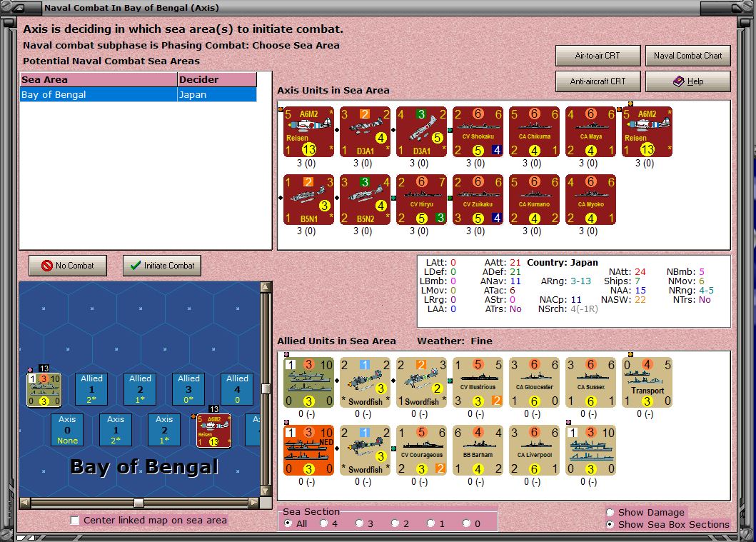Screen dimensions: 756x542
Task: Select sea section 3 radio button
Action: coord(360,523)
